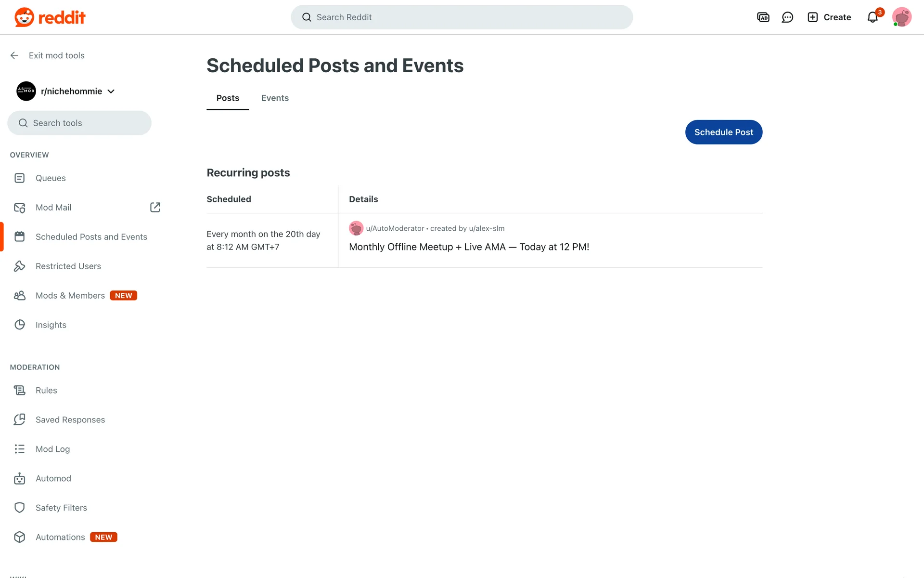Switch to the Events tab
This screenshot has width=924, height=578.
click(x=275, y=98)
